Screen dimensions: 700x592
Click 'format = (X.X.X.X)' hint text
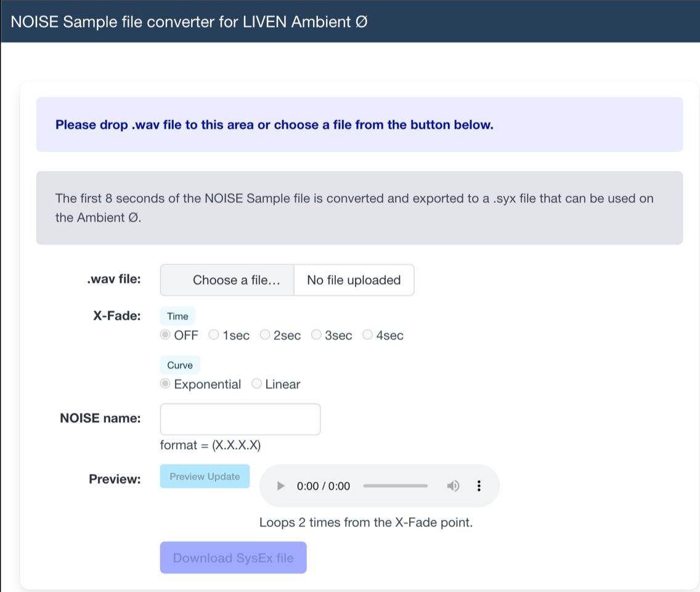[x=210, y=445]
